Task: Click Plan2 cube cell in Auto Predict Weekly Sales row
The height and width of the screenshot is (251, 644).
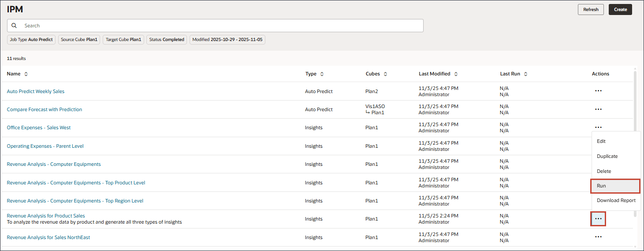Action: 372,91
